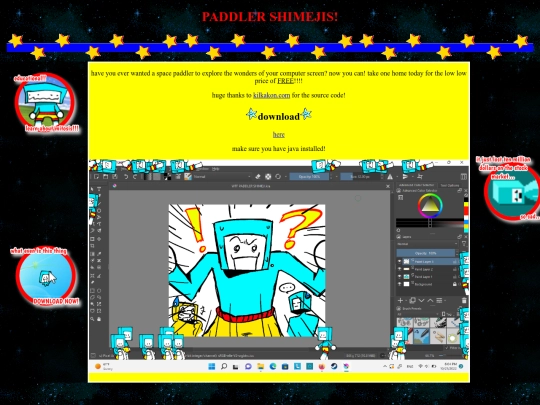Click the move layer down arrow
540x405 pixels.
click(x=421, y=301)
